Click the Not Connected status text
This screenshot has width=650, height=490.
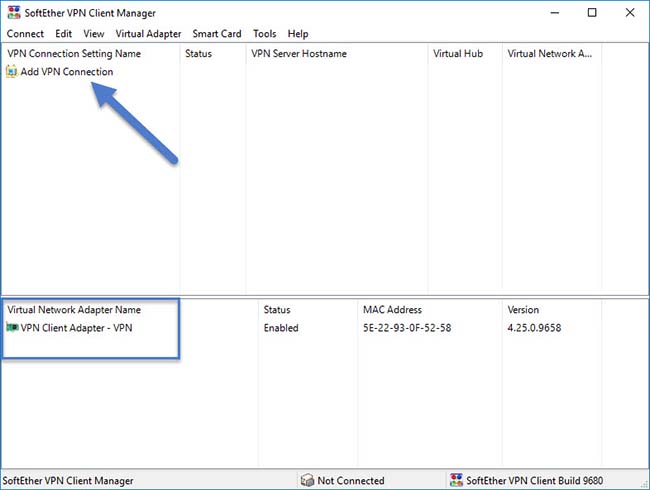point(351,480)
